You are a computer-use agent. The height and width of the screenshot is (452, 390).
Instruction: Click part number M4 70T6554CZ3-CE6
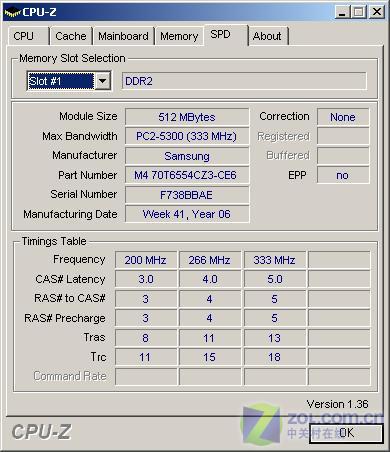[187, 175]
